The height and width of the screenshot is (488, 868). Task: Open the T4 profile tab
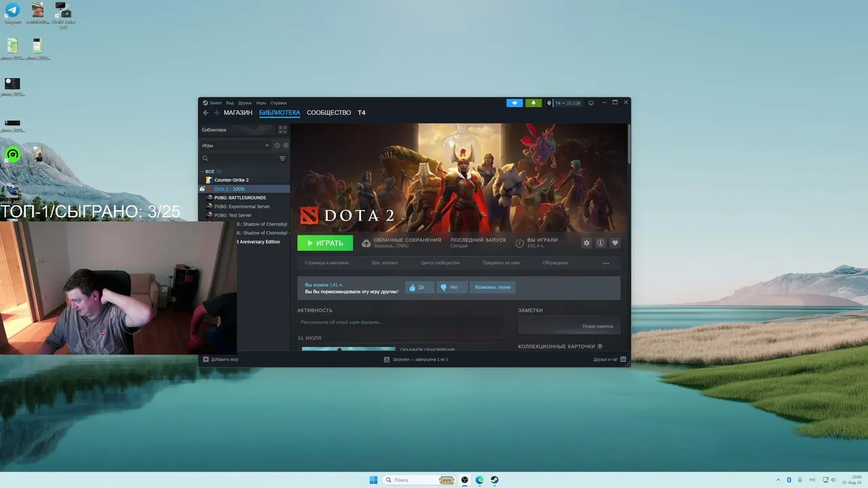pos(361,113)
